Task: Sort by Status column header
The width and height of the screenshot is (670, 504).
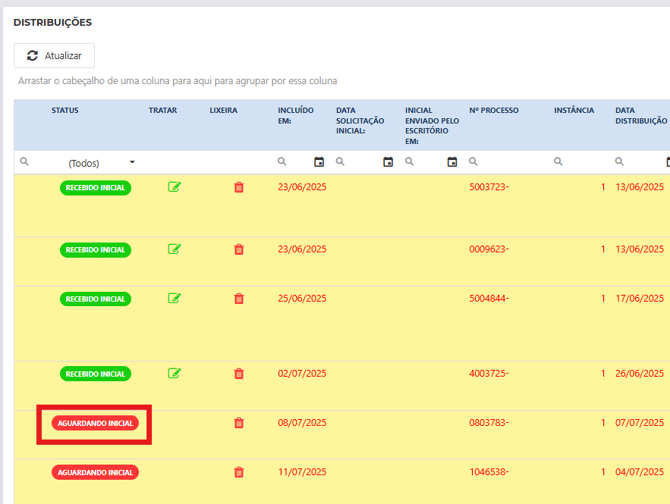Action: pos(65,110)
